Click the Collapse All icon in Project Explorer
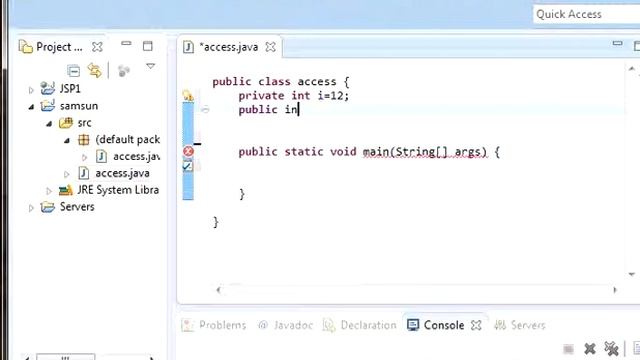 coord(73,71)
